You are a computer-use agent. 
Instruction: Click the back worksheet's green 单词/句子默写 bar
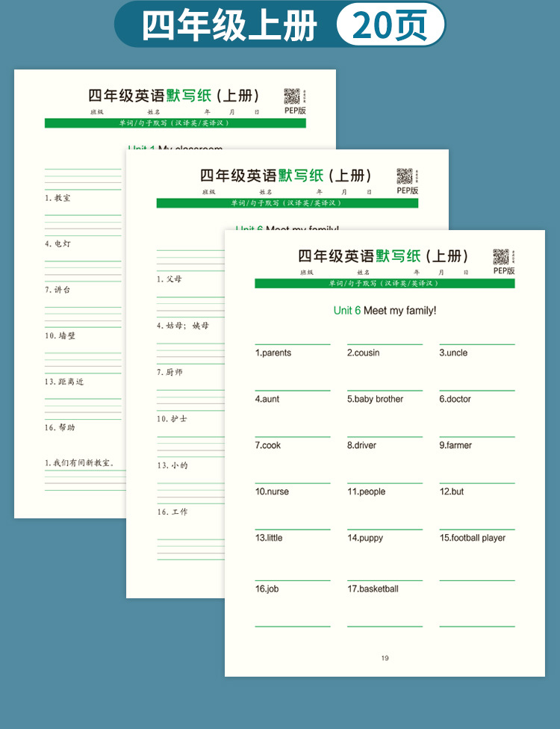click(x=175, y=123)
